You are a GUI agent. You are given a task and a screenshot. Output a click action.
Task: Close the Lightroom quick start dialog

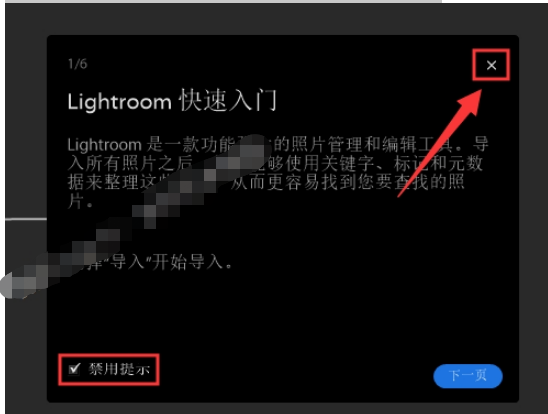click(491, 65)
